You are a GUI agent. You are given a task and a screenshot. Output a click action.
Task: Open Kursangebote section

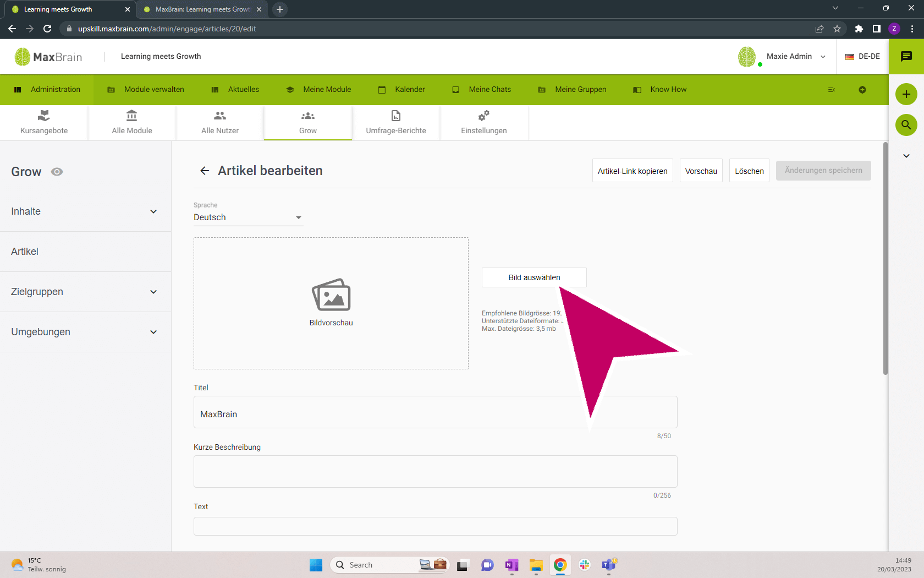44,123
